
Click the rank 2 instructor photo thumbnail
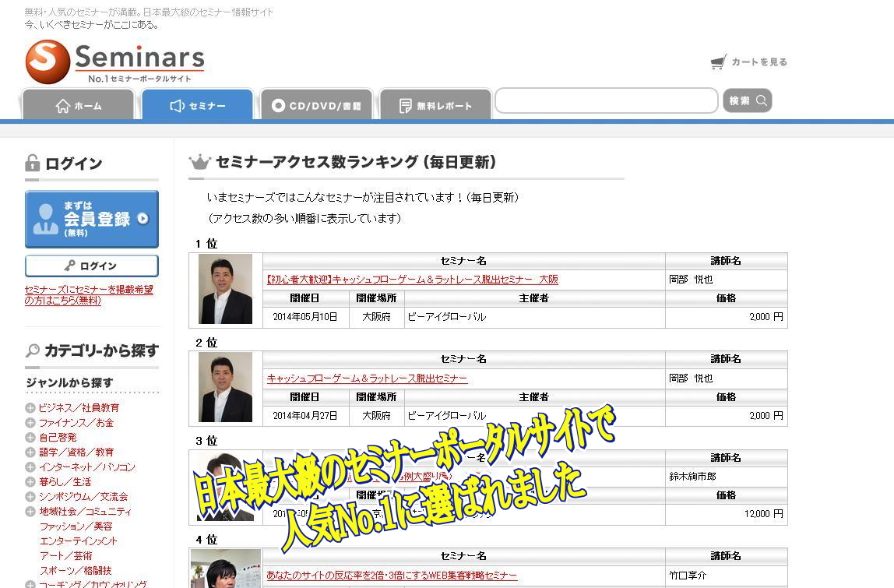pyautogui.click(x=225, y=387)
